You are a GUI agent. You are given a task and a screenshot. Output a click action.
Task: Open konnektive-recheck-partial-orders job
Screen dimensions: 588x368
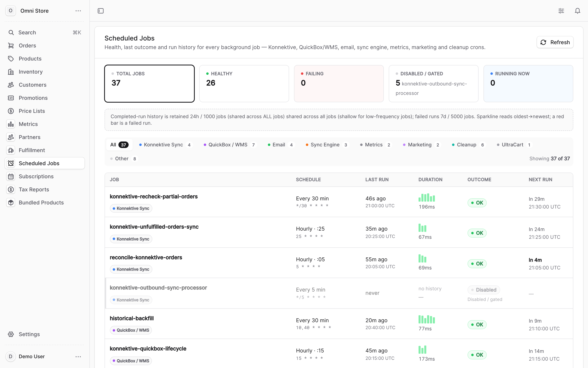coord(154,197)
